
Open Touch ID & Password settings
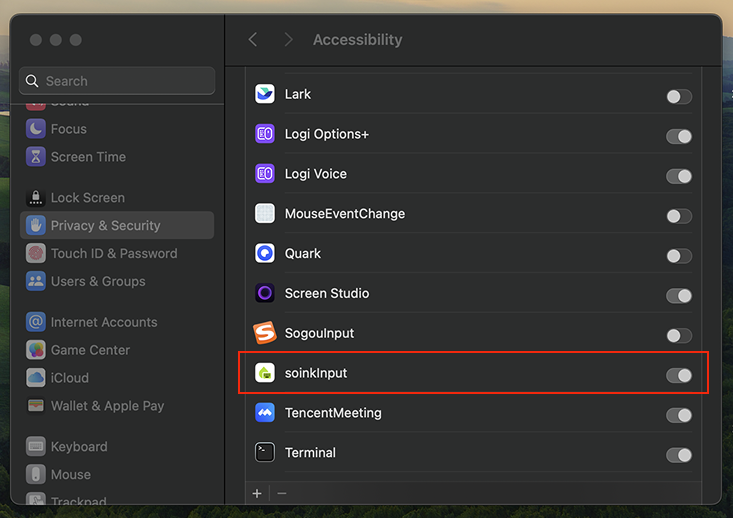(117, 253)
